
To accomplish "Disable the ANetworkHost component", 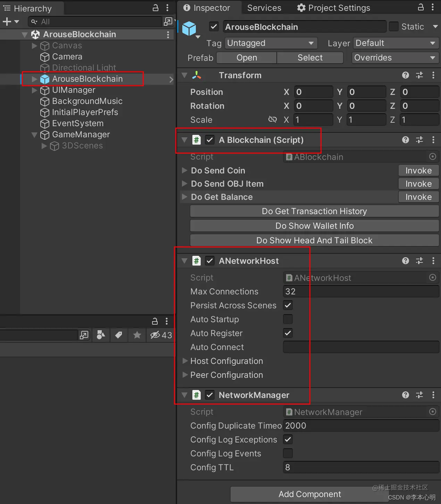I will [209, 261].
